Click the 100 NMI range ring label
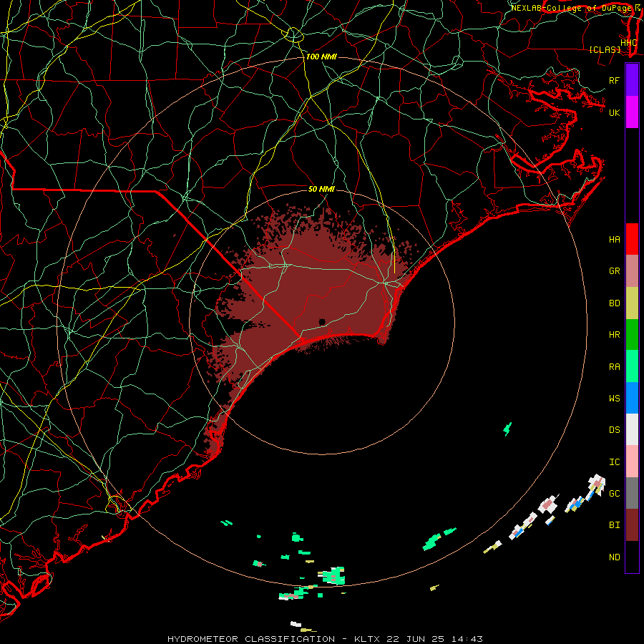 pyautogui.click(x=321, y=57)
